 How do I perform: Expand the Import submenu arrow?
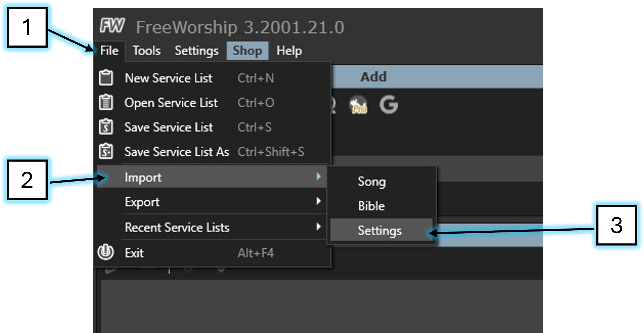[319, 176]
